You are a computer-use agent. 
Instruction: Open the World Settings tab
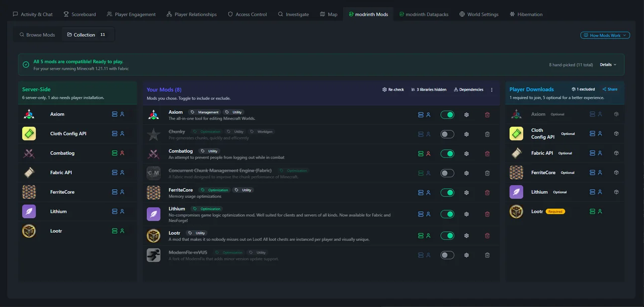tap(478, 14)
